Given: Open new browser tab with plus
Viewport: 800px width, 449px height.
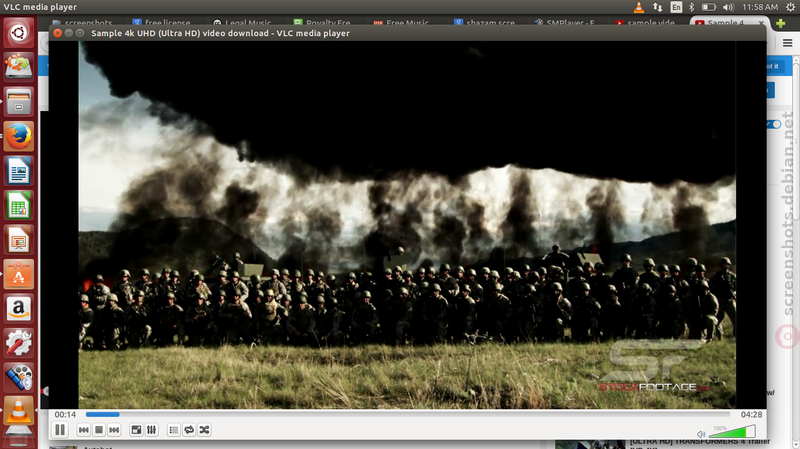Looking at the screenshot, I should [781, 23].
